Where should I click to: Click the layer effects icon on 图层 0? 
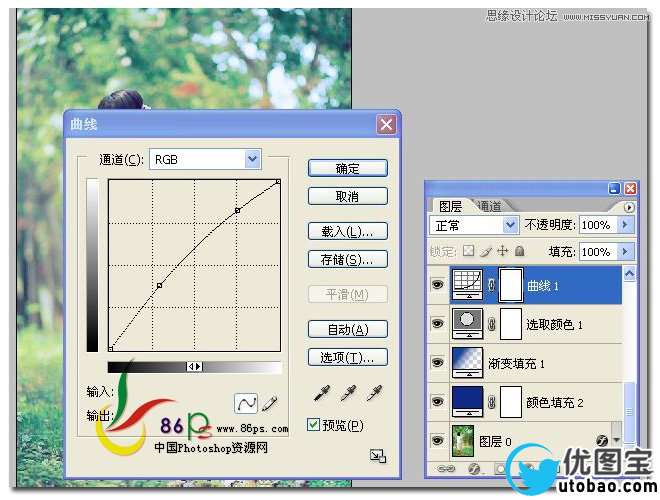(x=602, y=440)
